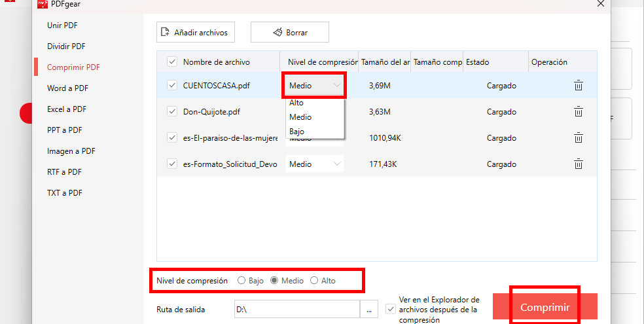Click trash icon for es-Formato_Solicitud_Devo row
Image resolution: width=644 pixels, height=324 pixels.
tap(578, 164)
